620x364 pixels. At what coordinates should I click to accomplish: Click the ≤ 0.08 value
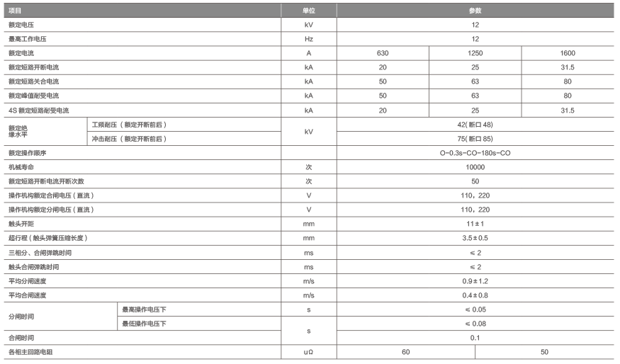coord(475,324)
